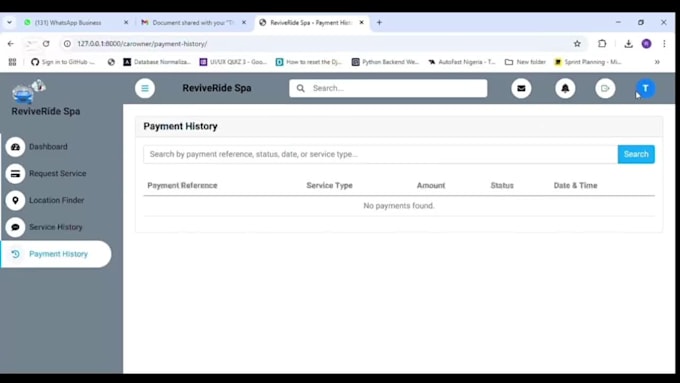Click the Request Service card icon
Screen dimensions: 680x383
coord(15,173)
